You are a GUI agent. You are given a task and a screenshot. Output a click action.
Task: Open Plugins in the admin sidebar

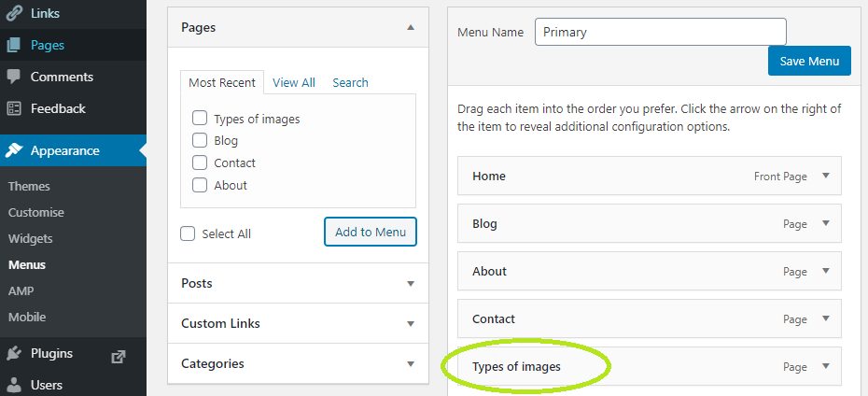tap(51, 353)
